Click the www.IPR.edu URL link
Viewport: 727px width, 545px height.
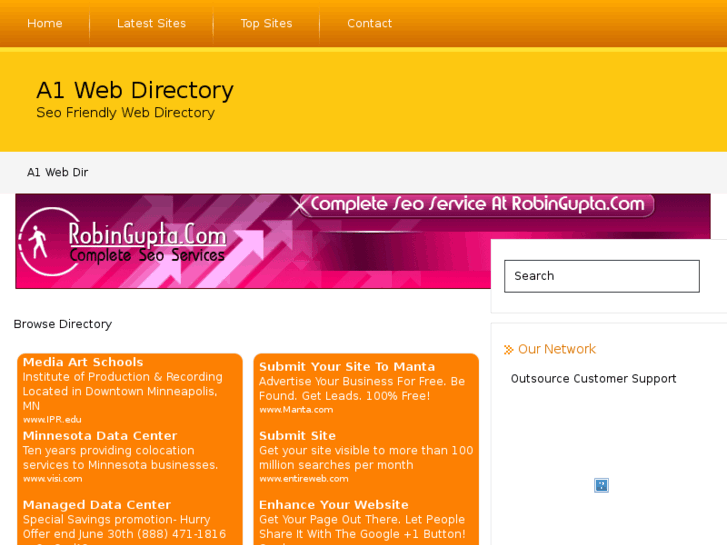(52, 420)
